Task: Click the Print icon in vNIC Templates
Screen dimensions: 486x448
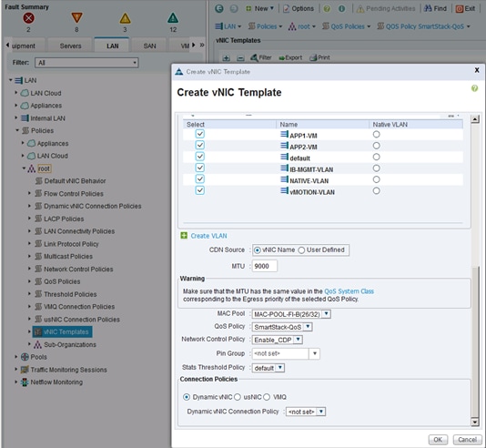Action: 313,57
